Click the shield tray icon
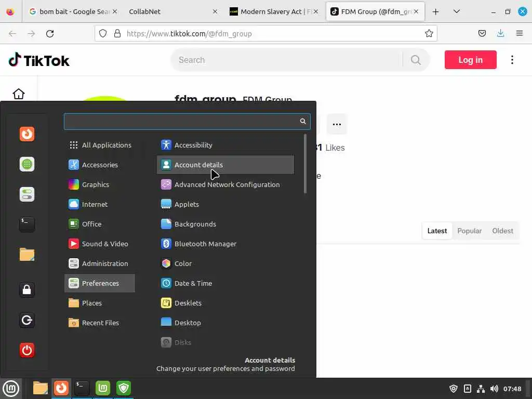Image resolution: width=532 pixels, height=399 pixels. point(453,389)
